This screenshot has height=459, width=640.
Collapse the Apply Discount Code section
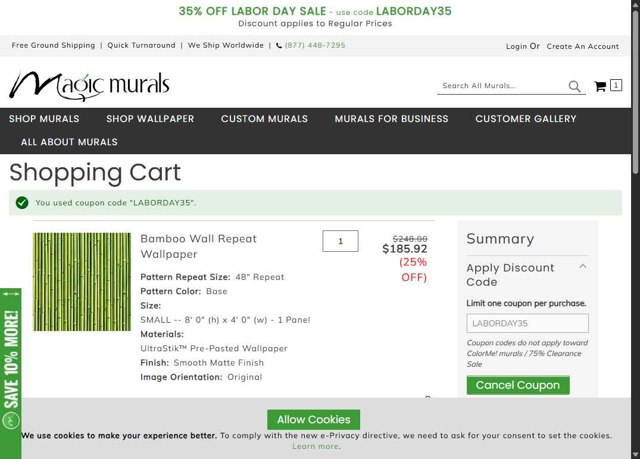[583, 267]
